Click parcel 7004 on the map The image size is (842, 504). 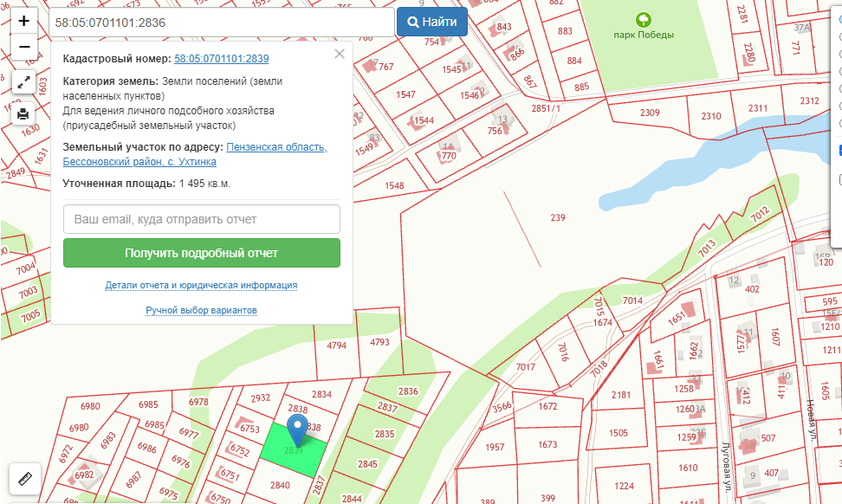25,268
